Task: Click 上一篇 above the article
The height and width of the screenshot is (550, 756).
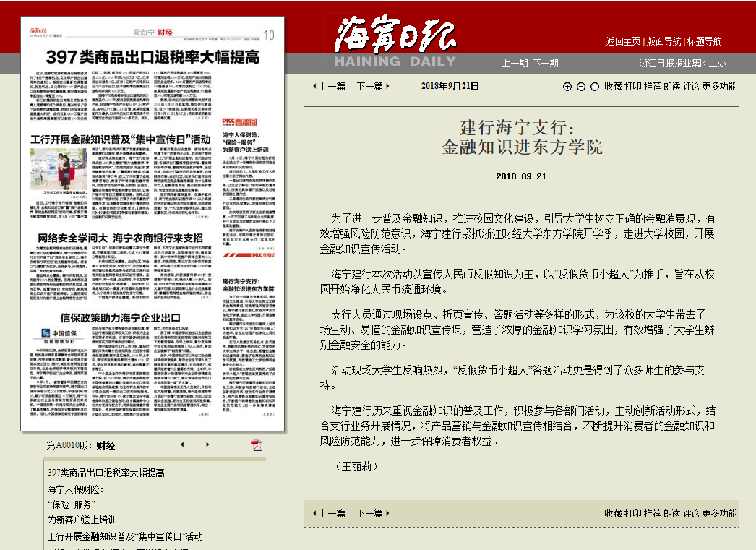Action: coord(330,86)
